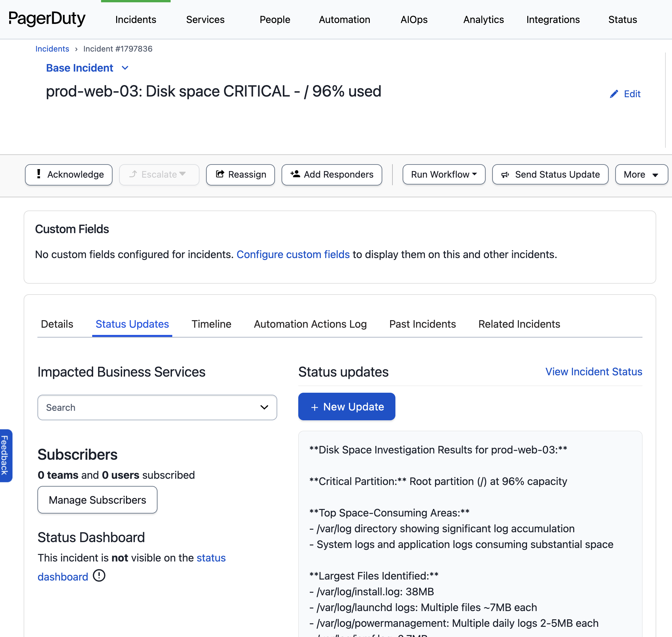Switch to the Timeline tab
The image size is (672, 637).
[211, 324]
